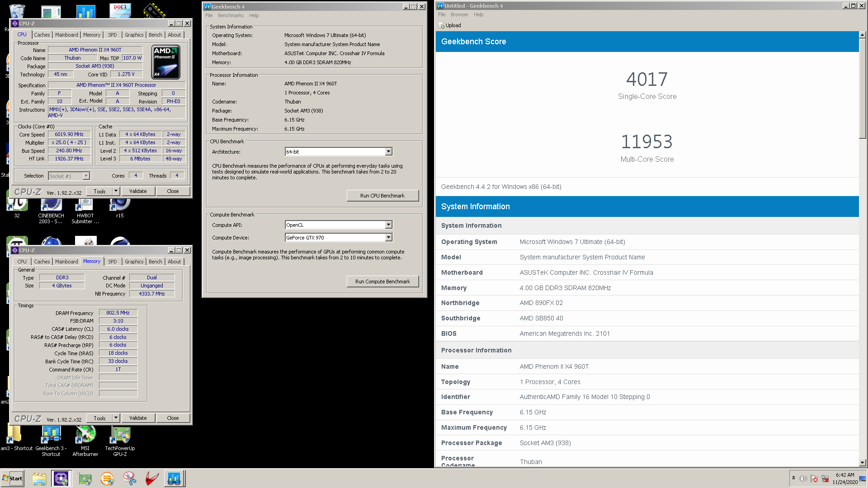Switch to Geekbench via its taskbar icon
The width and height of the screenshot is (868, 488).
[x=174, y=479]
